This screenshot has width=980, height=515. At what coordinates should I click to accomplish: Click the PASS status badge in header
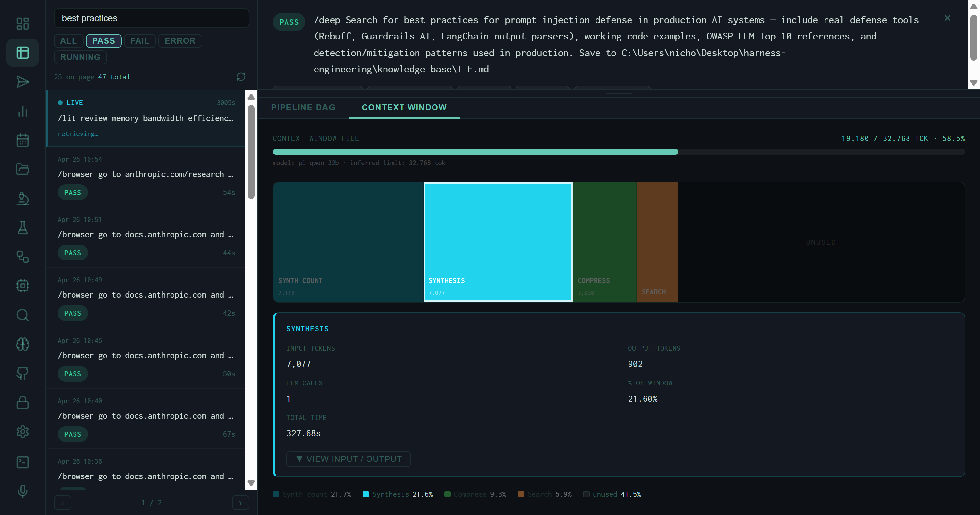[x=289, y=22]
